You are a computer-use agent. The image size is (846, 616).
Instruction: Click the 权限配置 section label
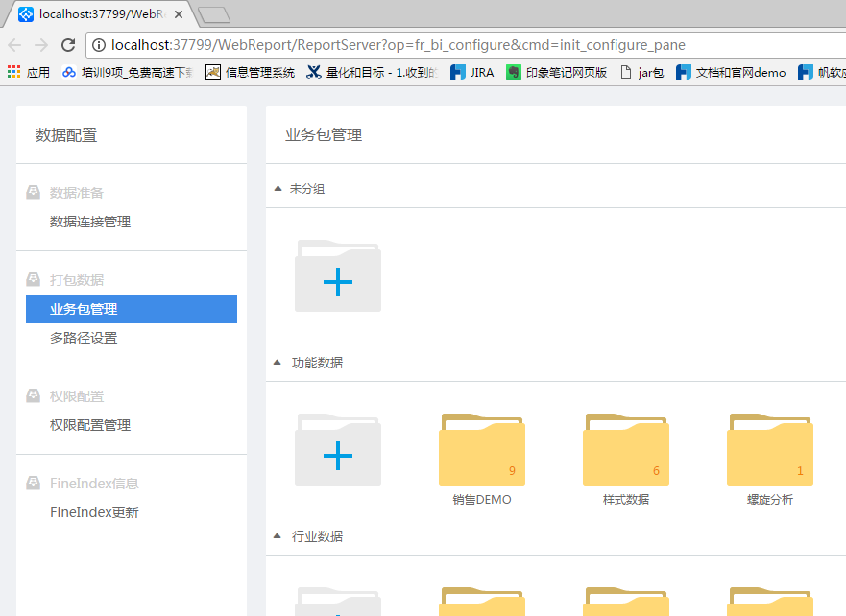77,396
